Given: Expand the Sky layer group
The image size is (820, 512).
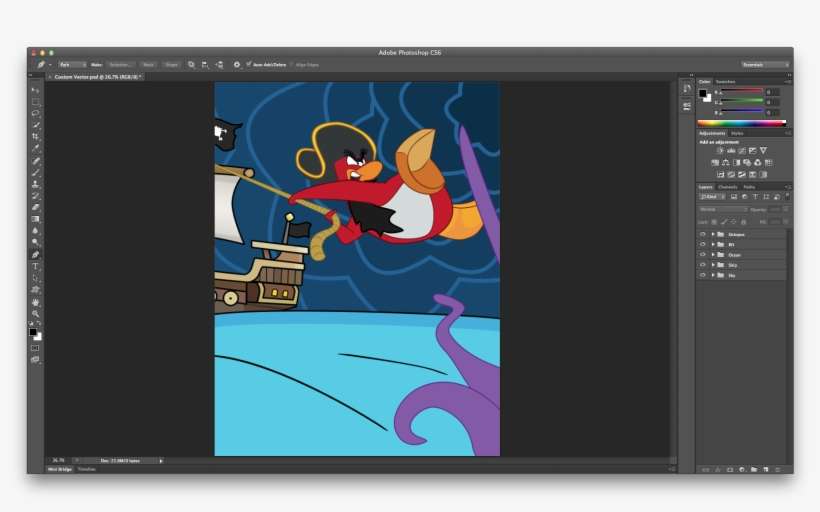Looking at the screenshot, I should coord(713,275).
